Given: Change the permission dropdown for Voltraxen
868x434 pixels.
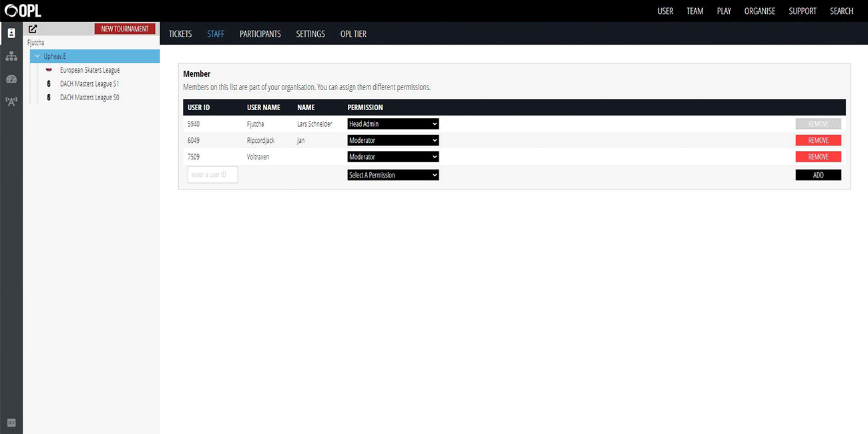Looking at the screenshot, I should [393, 157].
